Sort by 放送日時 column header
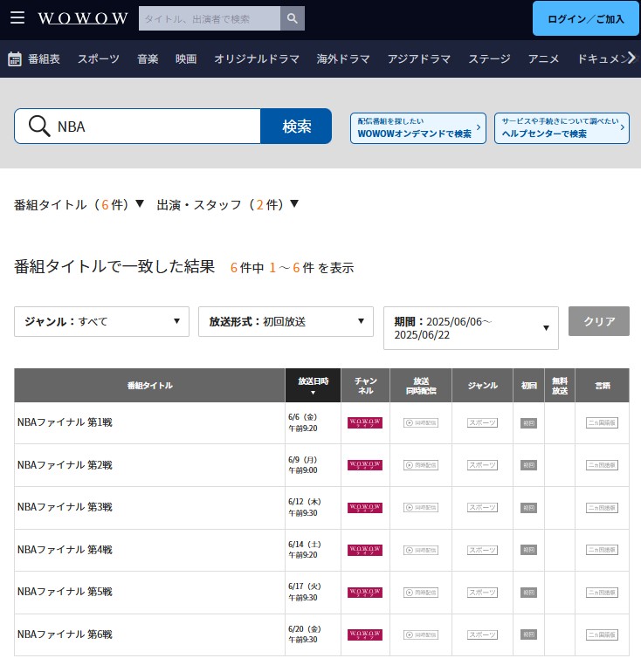 313,385
